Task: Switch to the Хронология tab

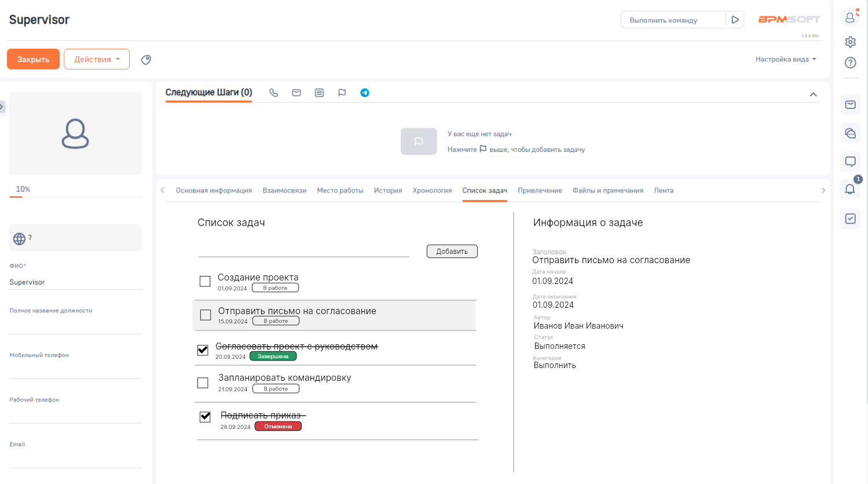Action: click(432, 191)
